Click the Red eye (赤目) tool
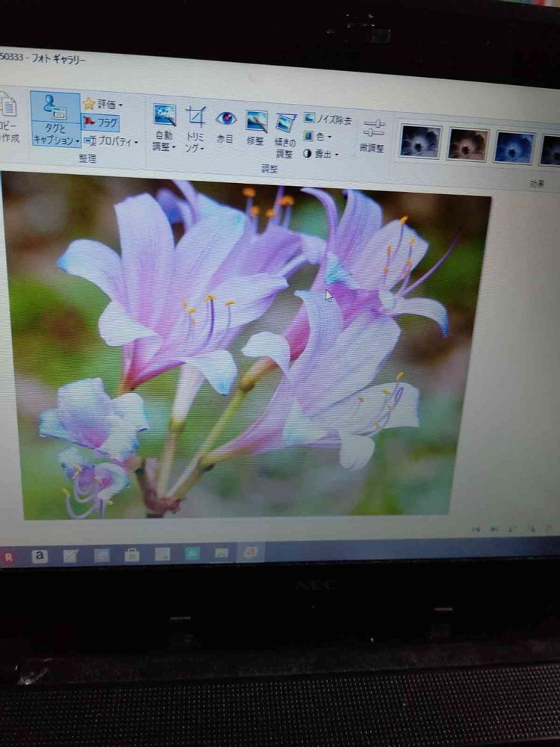 pyautogui.click(x=225, y=120)
